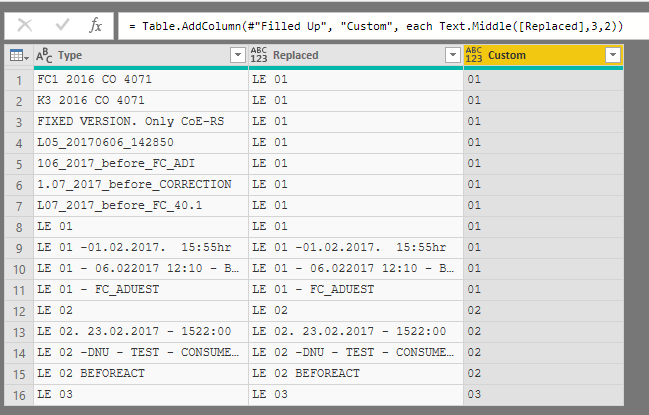Image resolution: width=649 pixels, height=415 pixels.
Task: Select Custom cell '02' in row 13
Action: (543, 332)
